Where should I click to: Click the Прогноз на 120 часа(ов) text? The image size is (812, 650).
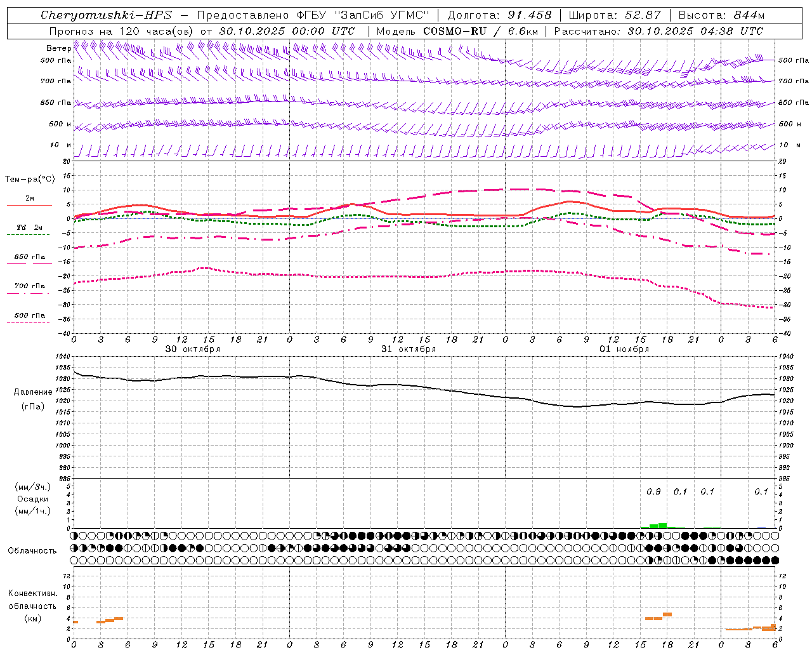(x=122, y=31)
